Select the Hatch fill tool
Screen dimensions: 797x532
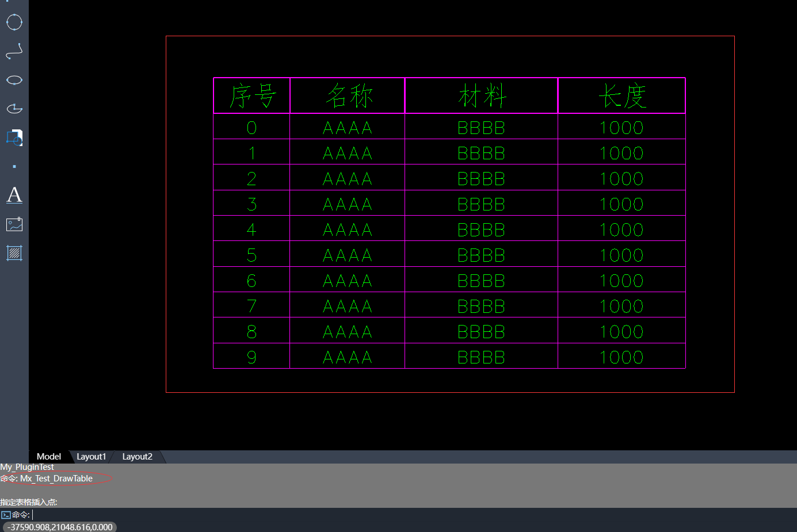coord(14,253)
